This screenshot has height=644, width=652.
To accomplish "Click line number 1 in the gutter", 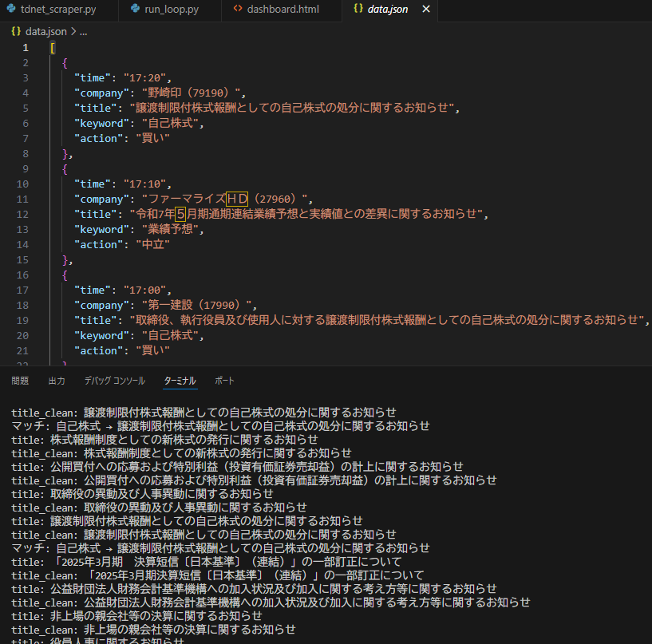I will (26, 48).
